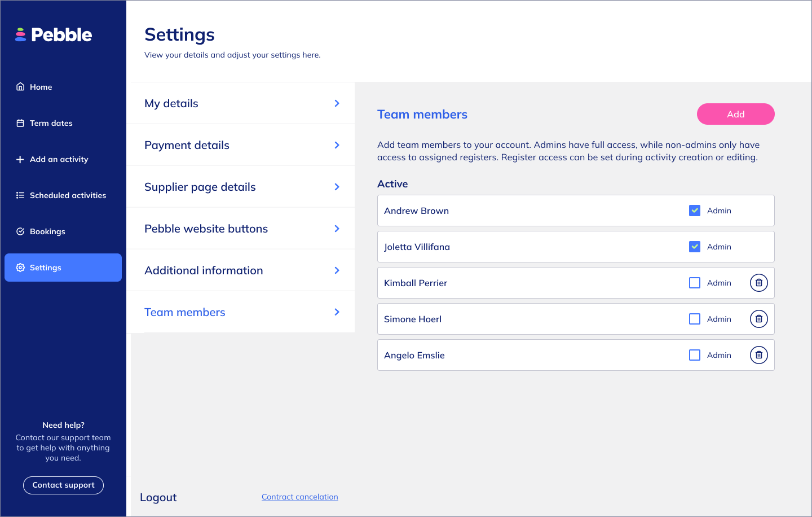The width and height of the screenshot is (812, 517).
Task: Click the Contact support button
Action: (63, 485)
